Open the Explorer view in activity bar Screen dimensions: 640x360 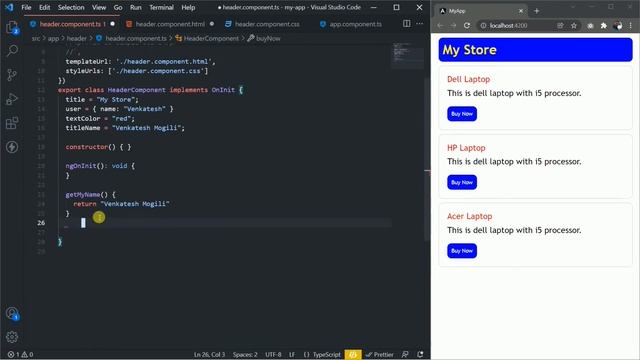click(x=12, y=27)
